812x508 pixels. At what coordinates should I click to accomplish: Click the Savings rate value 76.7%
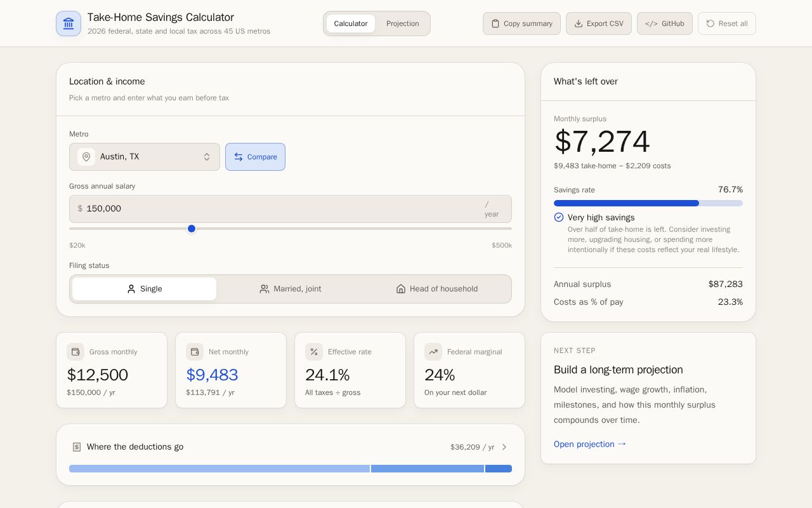pos(730,190)
